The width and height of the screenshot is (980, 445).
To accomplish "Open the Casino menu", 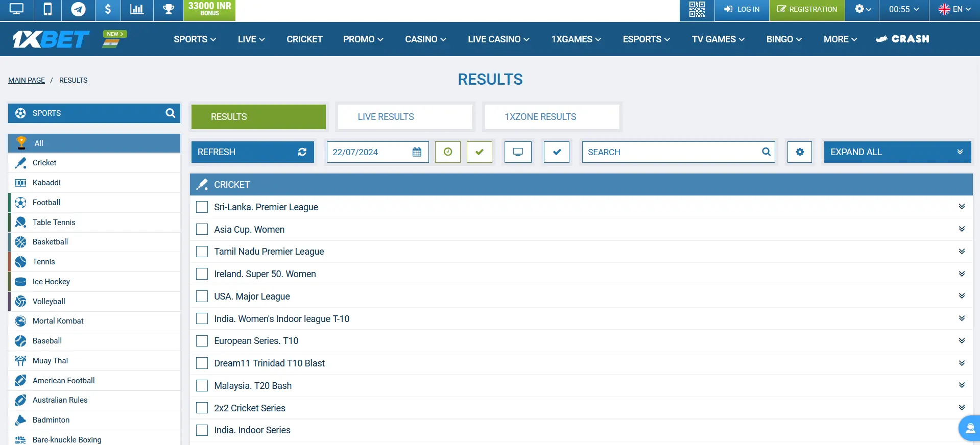I will click(425, 39).
